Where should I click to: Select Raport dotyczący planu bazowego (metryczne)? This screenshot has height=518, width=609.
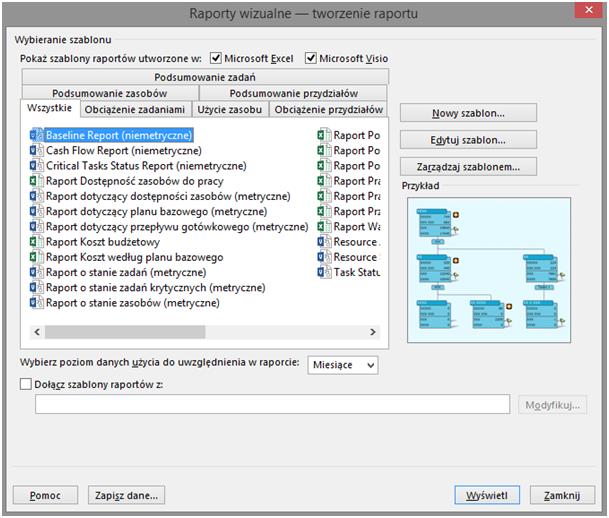[x=157, y=212]
